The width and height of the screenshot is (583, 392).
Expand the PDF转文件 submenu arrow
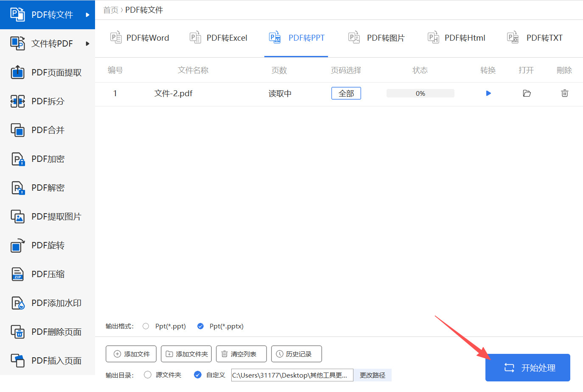tap(87, 15)
